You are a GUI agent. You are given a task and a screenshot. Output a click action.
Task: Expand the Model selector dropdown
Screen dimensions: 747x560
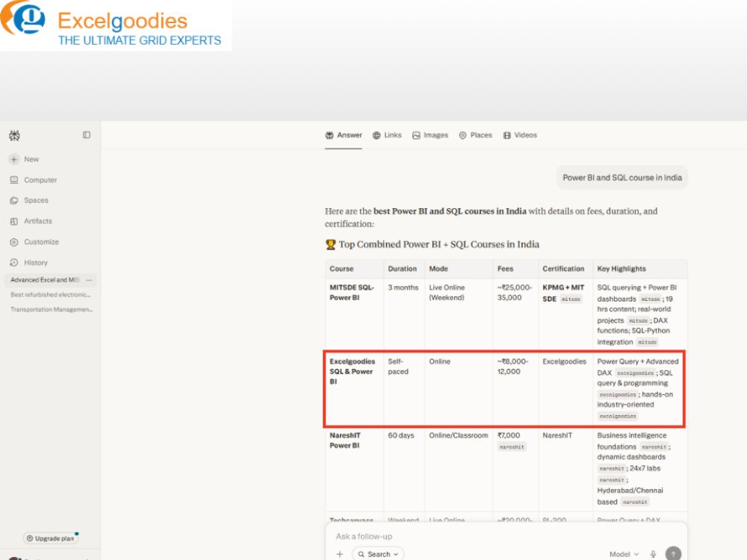click(x=624, y=554)
